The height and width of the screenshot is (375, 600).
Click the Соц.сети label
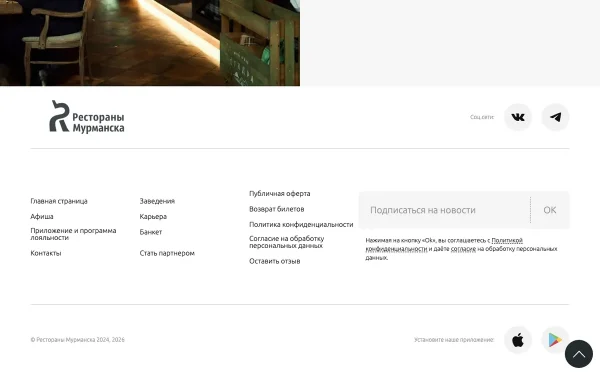pyautogui.click(x=482, y=117)
